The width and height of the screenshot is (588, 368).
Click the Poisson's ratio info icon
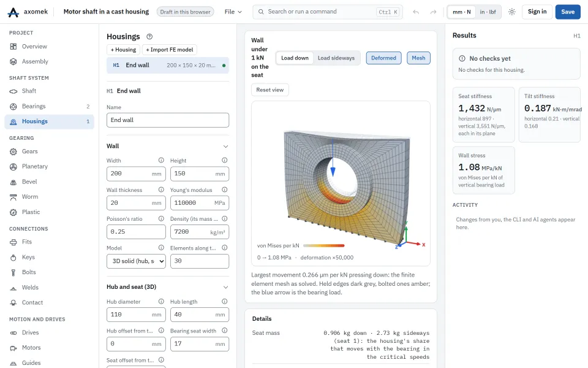point(161,218)
